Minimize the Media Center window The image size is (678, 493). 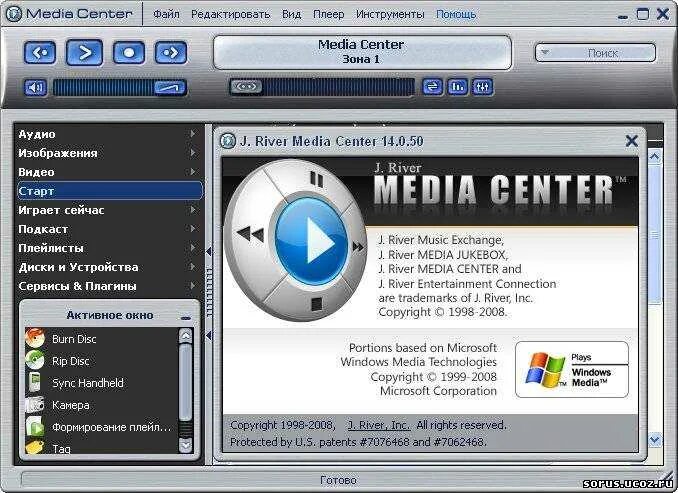(x=623, y=17)
